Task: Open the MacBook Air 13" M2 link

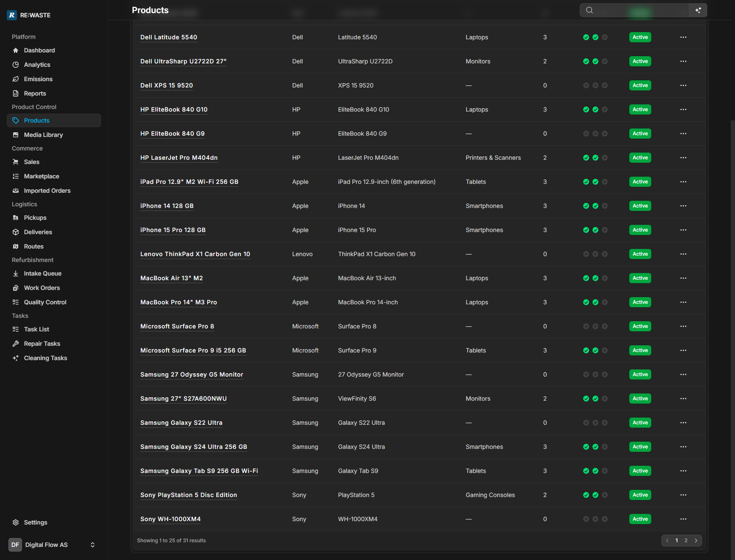Action: (x=172, y=278)
